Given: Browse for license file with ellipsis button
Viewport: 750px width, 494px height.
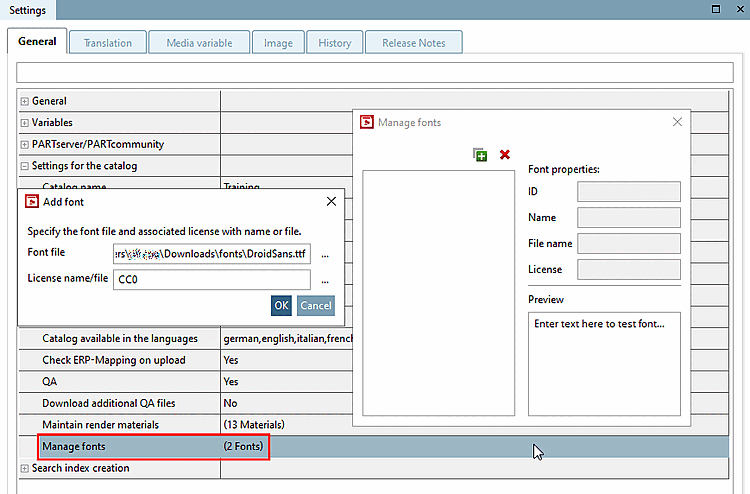Looking at the screenshot, I should [x=325, y=281].
